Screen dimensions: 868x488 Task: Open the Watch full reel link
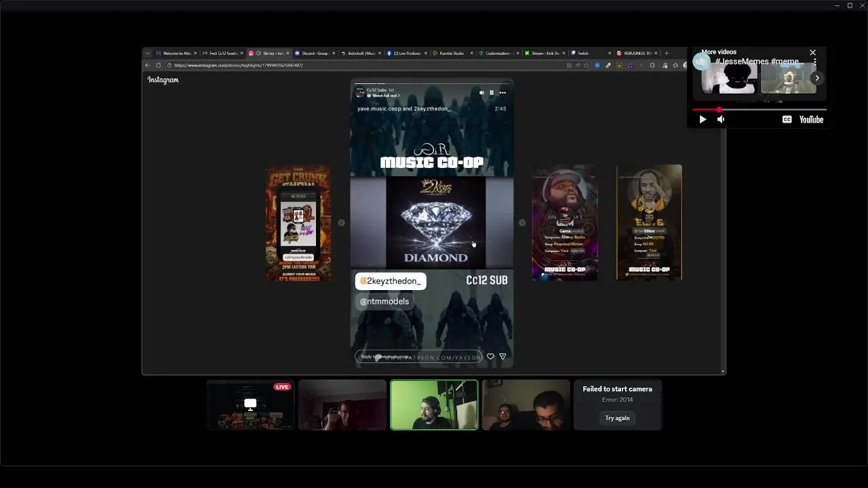[x=383, y=96]
